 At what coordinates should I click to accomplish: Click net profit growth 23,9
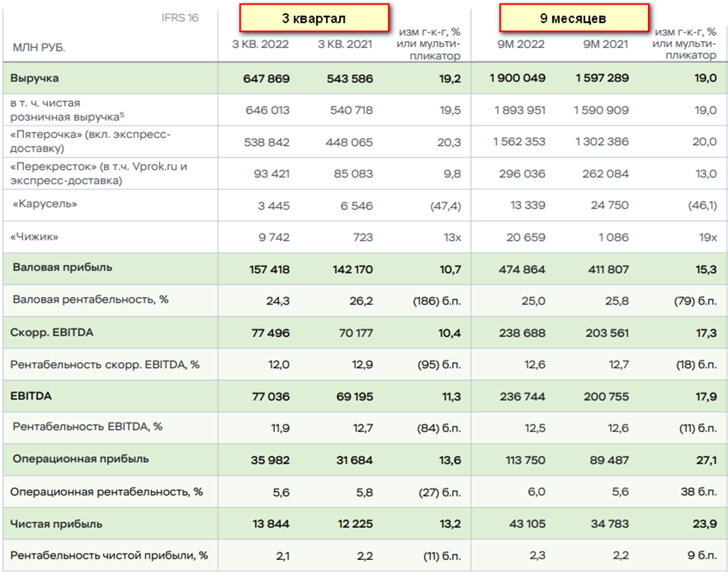706,524
